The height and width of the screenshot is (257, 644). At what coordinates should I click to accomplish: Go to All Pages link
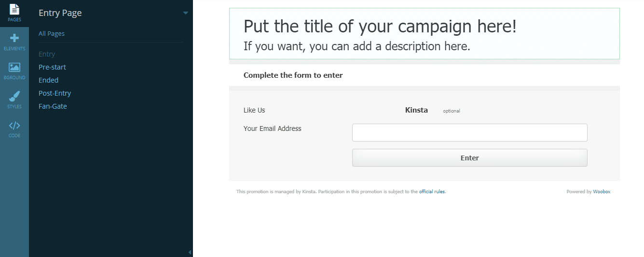pyautogui.click(x=52, y=34)
